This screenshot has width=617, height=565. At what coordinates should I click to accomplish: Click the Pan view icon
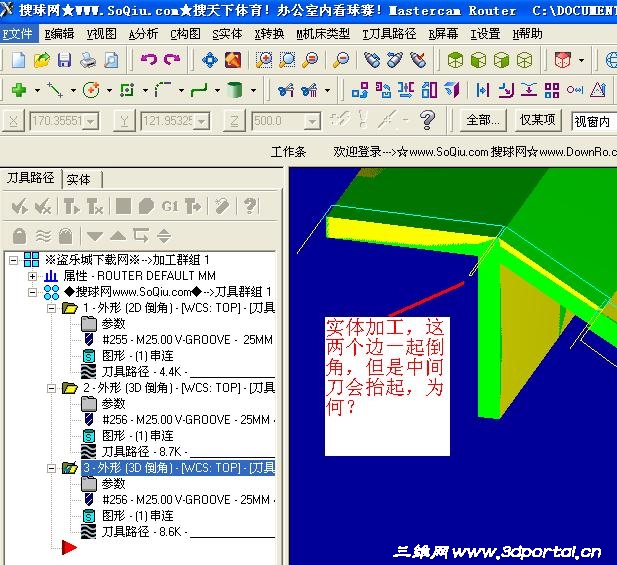click(x=210, y=60)
